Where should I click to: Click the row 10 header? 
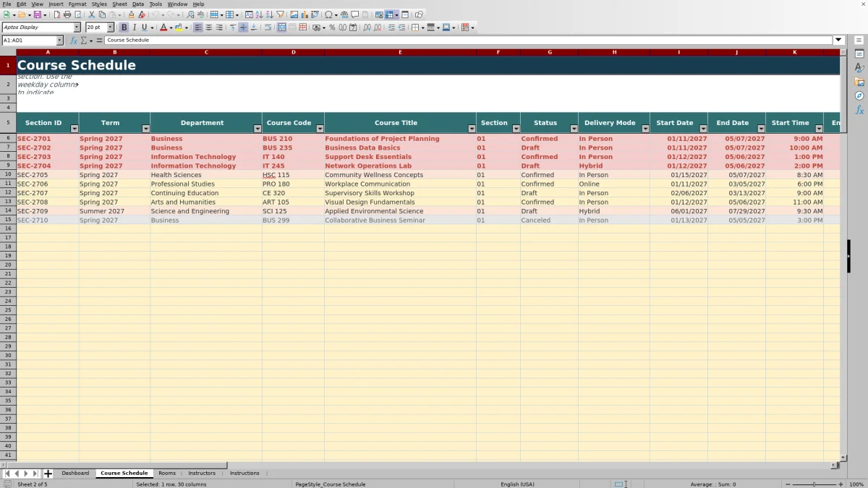8,175
